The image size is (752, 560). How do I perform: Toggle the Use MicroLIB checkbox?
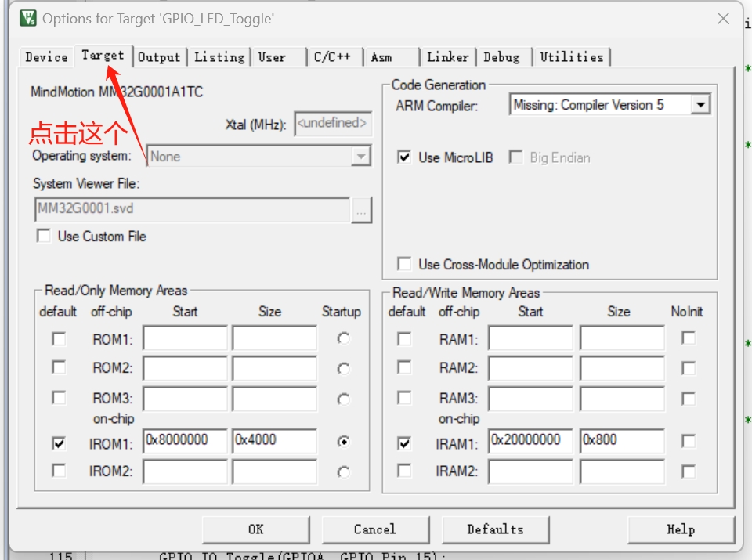[x=404, y=157]
